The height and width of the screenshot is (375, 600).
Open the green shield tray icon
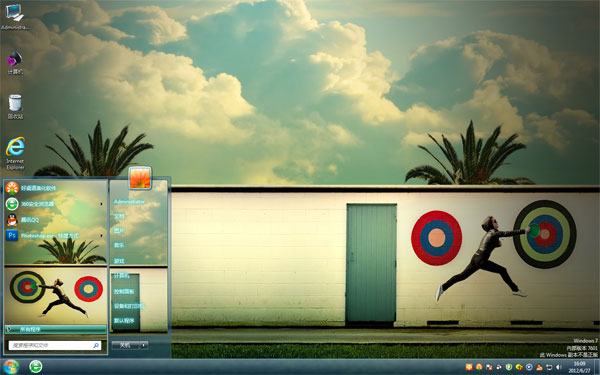[x=509, y=367]
